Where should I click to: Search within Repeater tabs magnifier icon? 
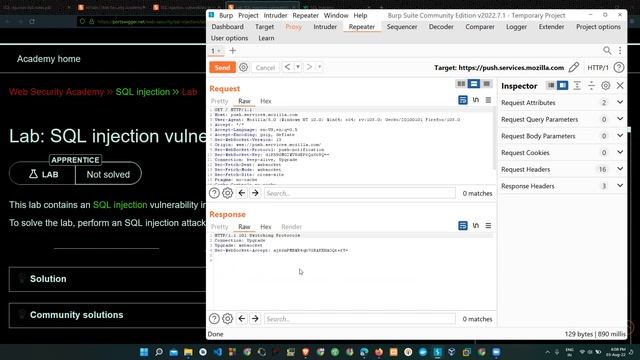607,51
